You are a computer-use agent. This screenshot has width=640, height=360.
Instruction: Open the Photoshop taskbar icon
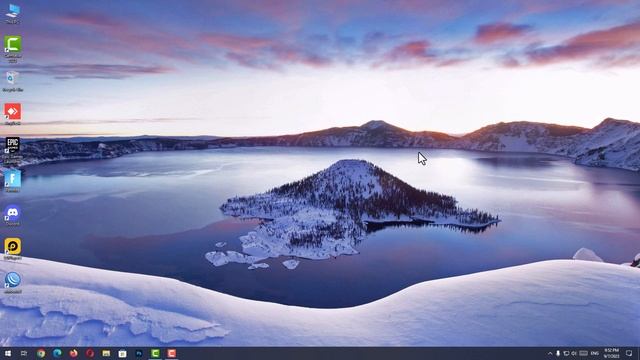[139, 353]
